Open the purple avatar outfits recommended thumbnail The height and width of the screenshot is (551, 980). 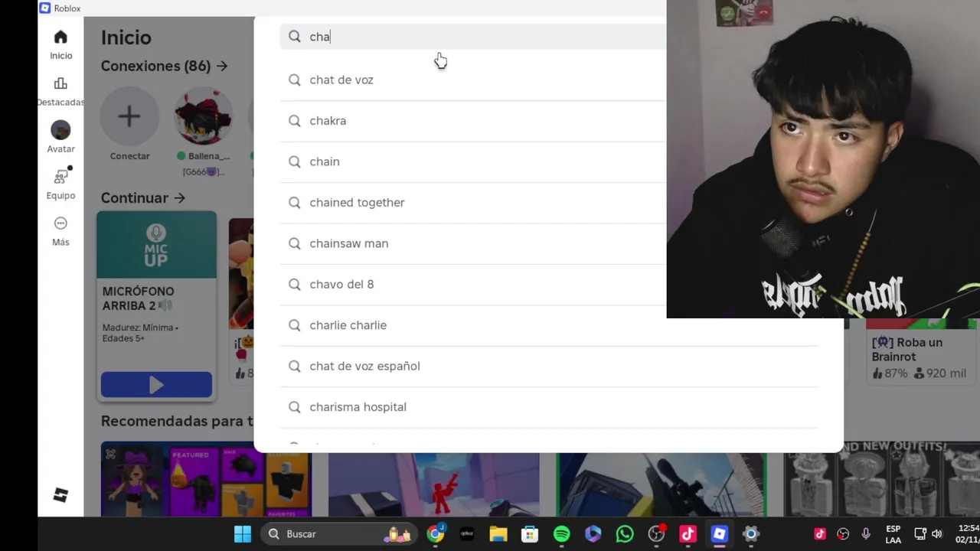(206, 480)
